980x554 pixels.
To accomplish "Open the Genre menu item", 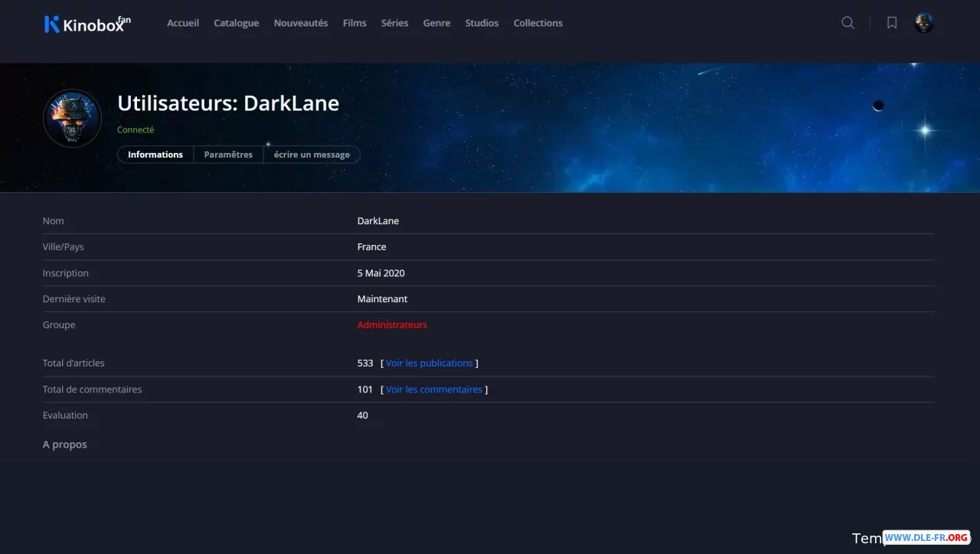I will click(436, 23).
